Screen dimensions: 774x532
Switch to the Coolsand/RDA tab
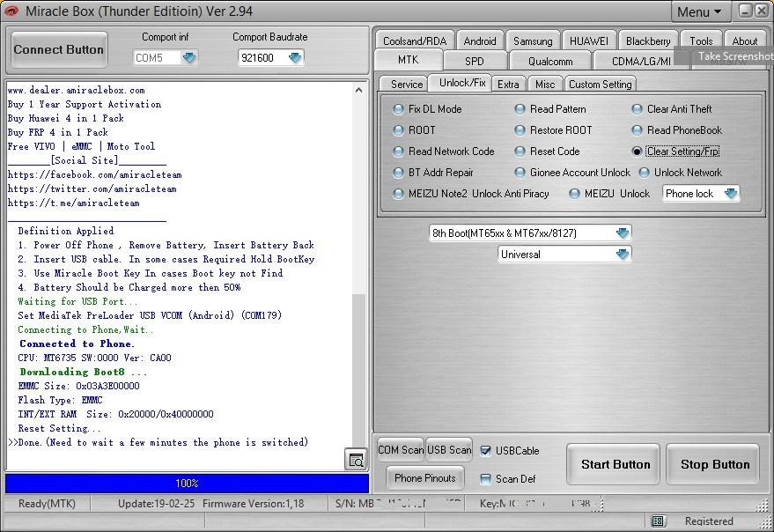(415, 41)
